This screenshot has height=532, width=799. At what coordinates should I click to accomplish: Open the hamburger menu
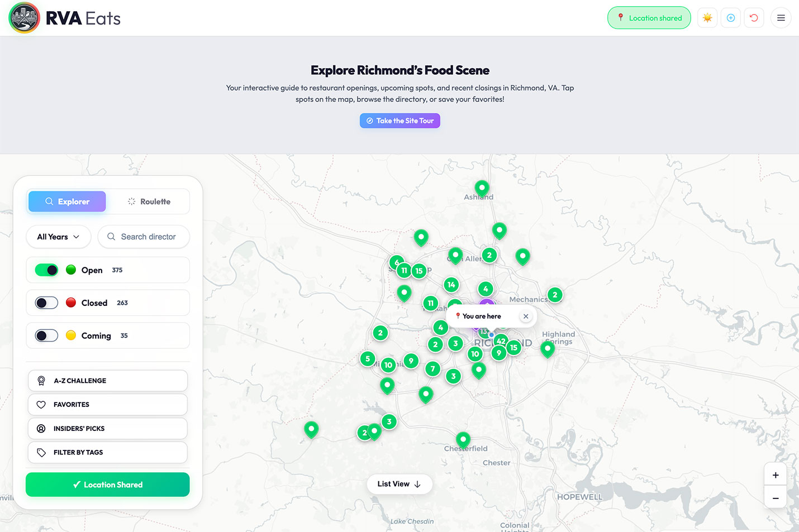(x=781, y=18)
